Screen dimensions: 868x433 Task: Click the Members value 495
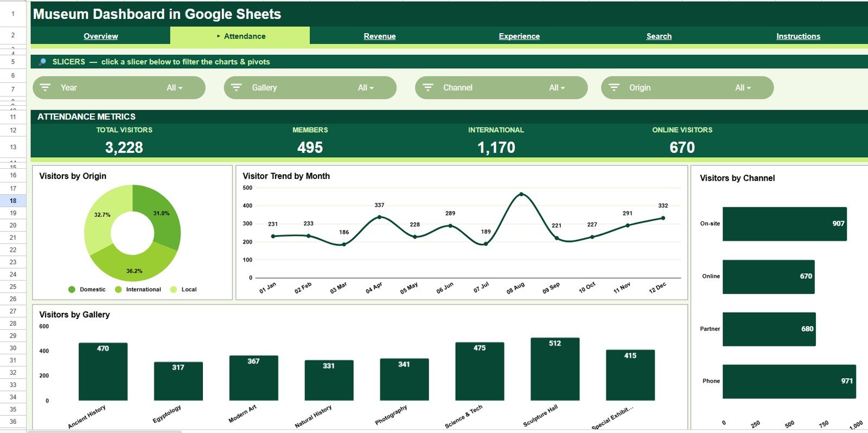310,148
